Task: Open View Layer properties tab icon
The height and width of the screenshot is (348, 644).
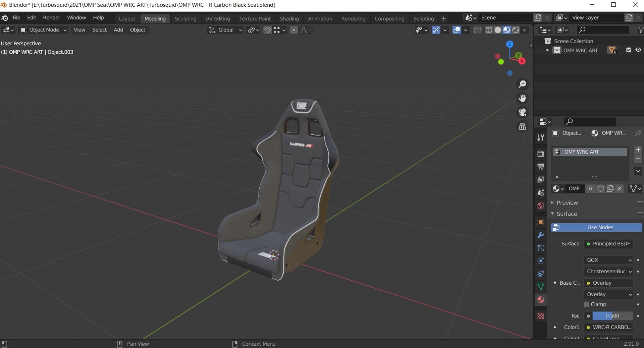Action: pos(541,180)
